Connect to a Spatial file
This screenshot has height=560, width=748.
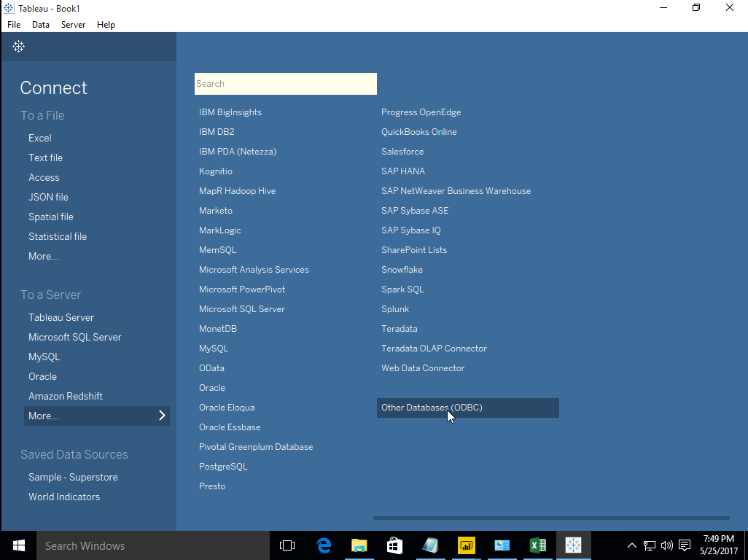click(50, 217)
